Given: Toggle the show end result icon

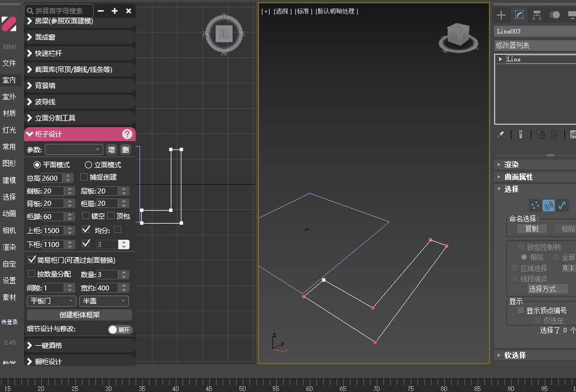Looking at the screenshot, I should point(521,134).
